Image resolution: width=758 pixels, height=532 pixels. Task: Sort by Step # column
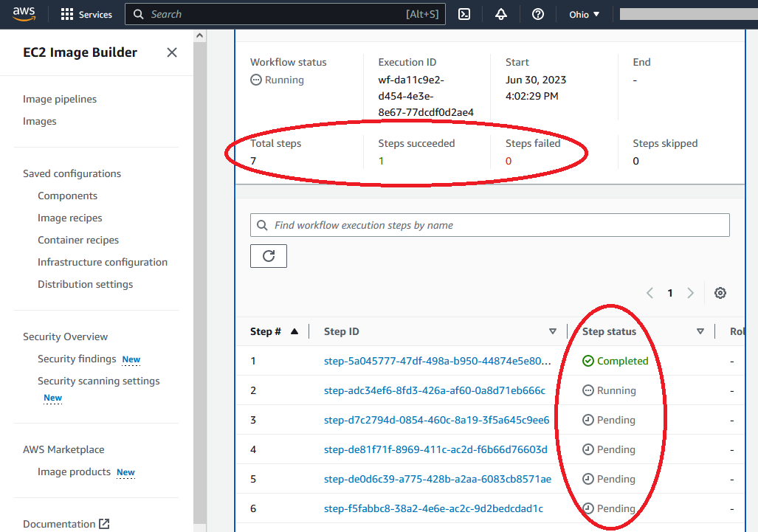[274, 331]
